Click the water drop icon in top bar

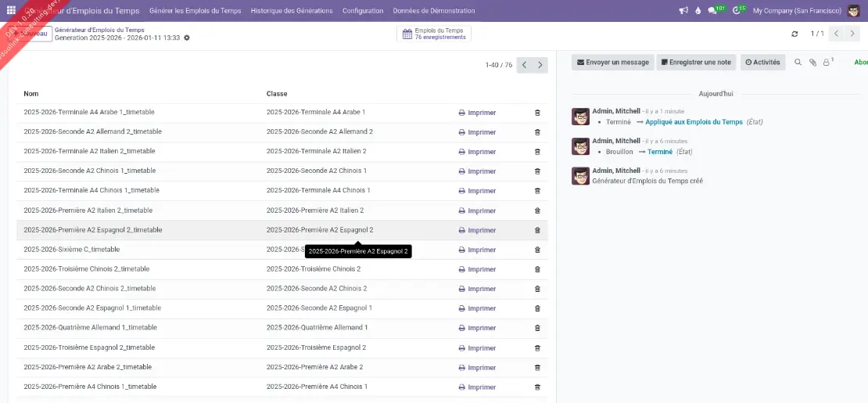[698, 11]
